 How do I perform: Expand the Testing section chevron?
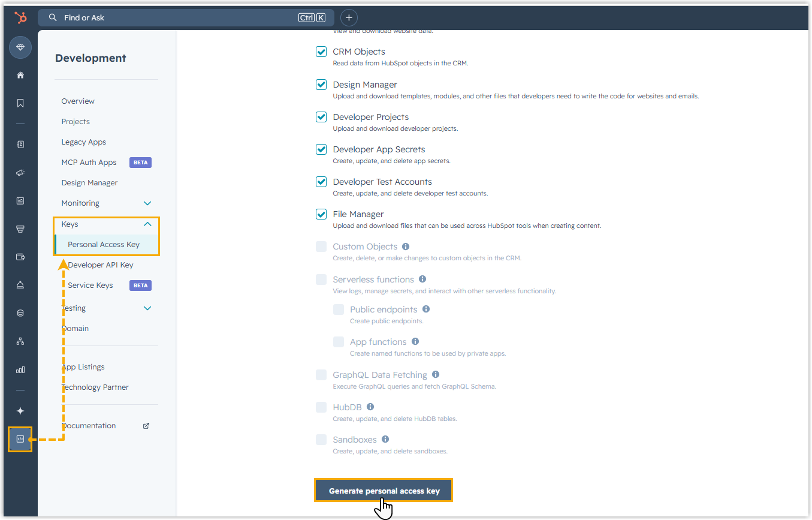click(x=147, y=308)
